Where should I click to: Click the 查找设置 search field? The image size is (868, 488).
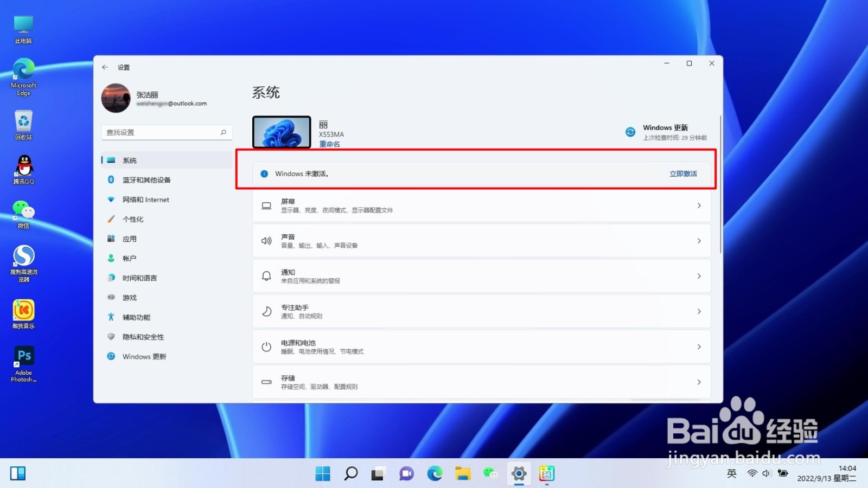point(167,132)
